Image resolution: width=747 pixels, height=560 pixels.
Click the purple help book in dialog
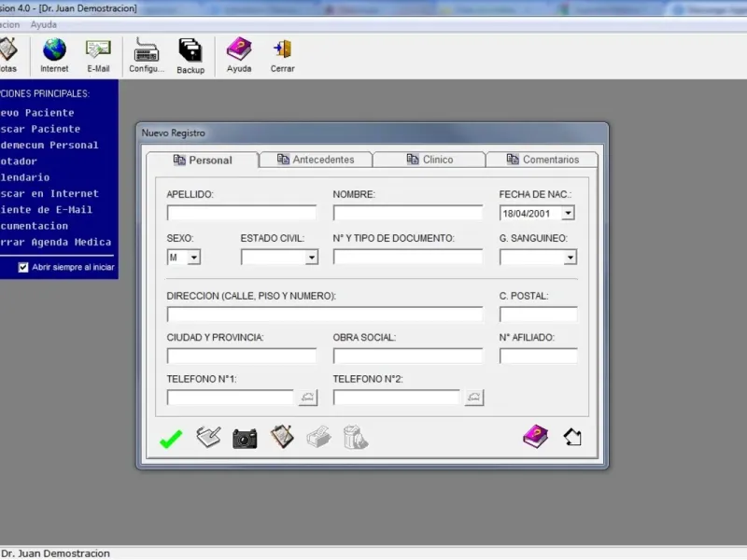click(x=535, y=437)
